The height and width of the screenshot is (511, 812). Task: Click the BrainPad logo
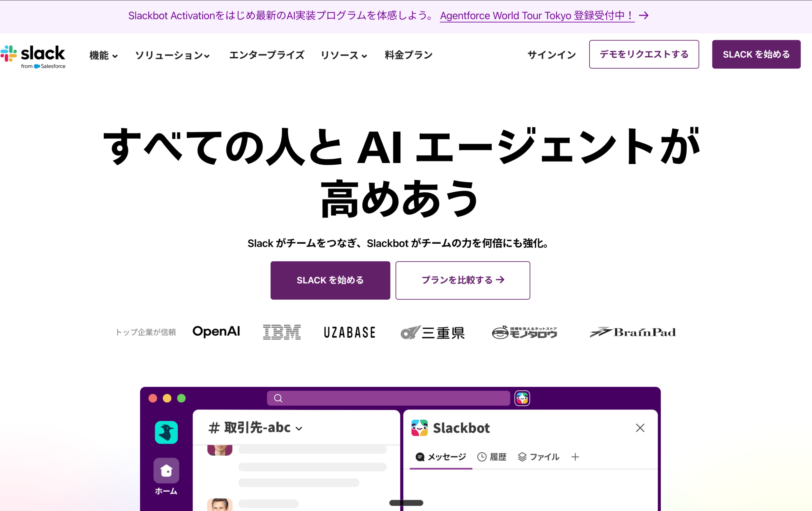pyautogui.click(x=632, y=332)
